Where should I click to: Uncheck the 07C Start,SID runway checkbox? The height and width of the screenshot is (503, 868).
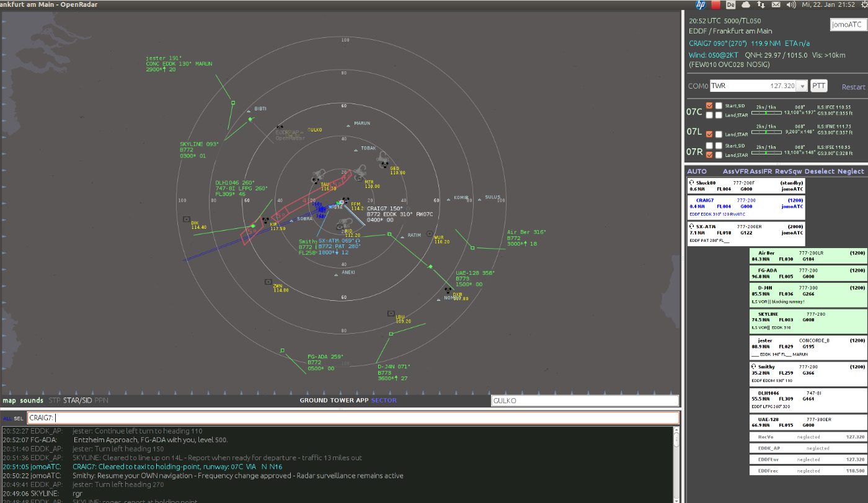[709, 105]
